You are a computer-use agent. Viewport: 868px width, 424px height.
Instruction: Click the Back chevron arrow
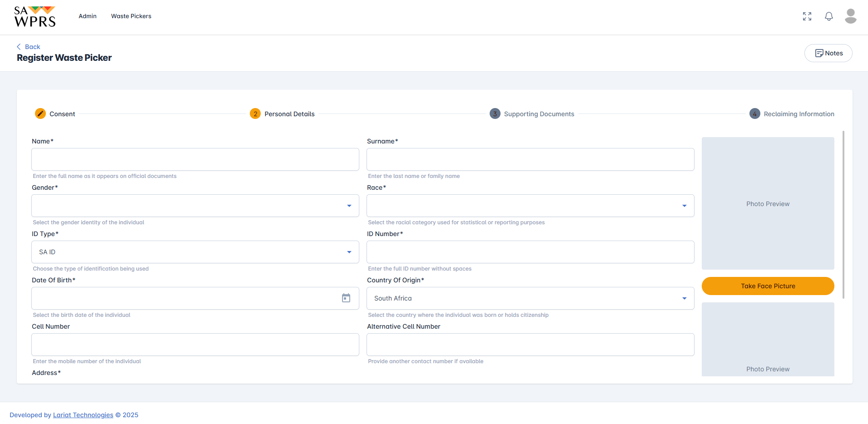(19, 47)
